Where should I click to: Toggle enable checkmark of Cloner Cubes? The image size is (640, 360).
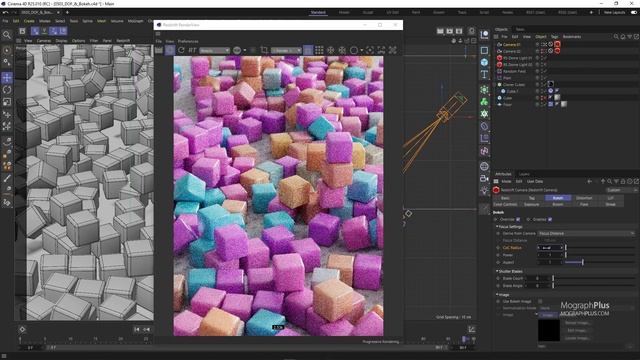tap(544, 84)
